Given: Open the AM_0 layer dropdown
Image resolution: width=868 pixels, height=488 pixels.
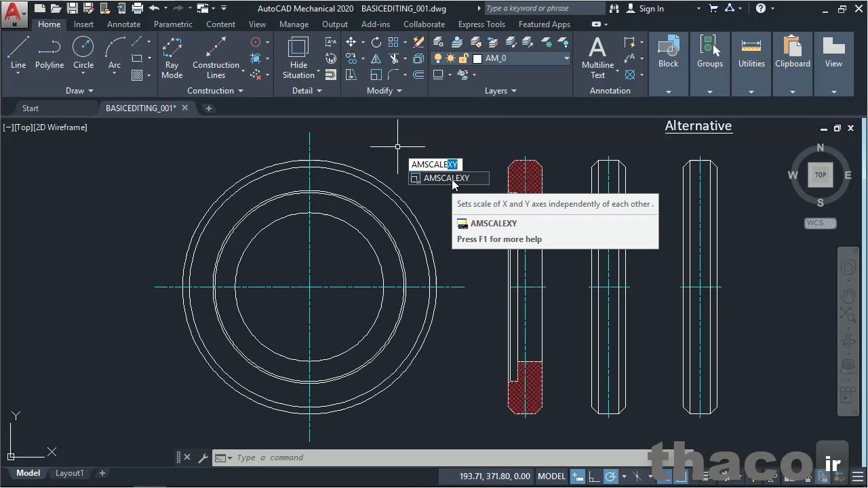Looking at the screenshot, I should (566, 58).
